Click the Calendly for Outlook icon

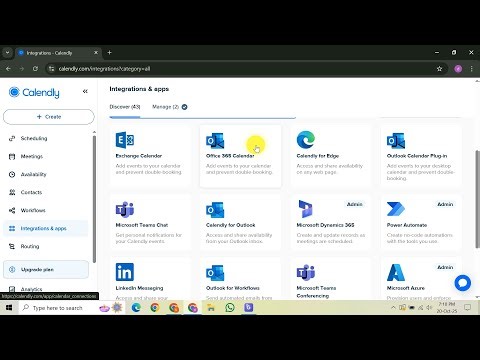click(215, 210)
